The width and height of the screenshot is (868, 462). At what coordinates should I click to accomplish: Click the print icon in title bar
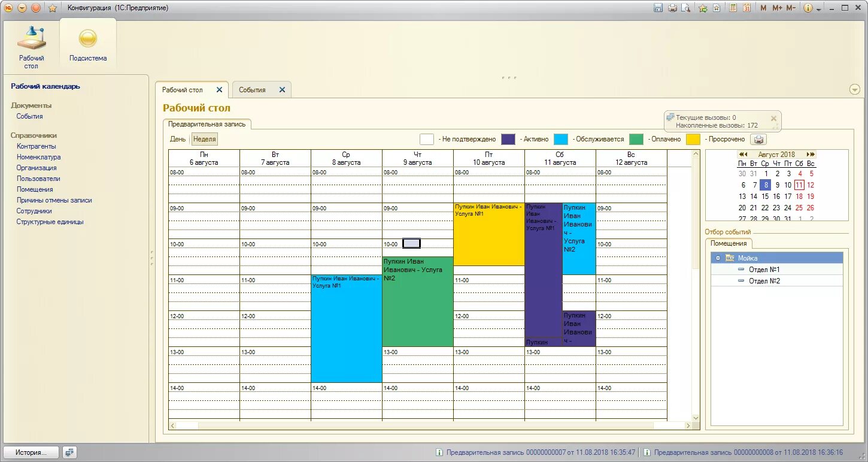click(672, 8)
